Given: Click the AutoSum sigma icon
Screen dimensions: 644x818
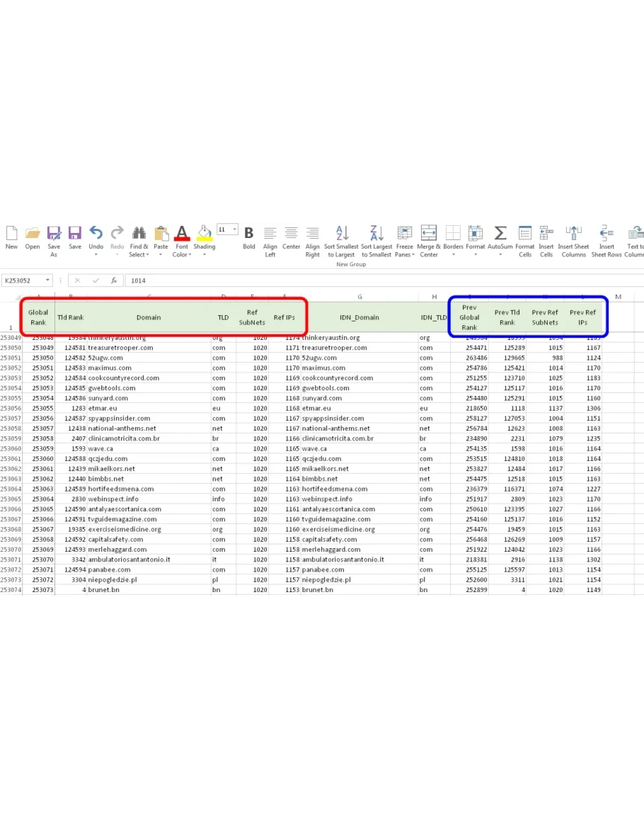Looking at the screenshot, I should (x=500, y=233).
